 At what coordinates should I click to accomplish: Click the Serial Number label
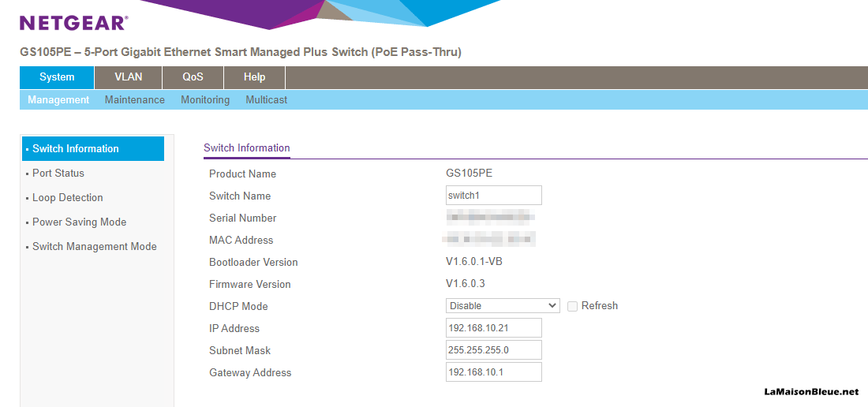(242, 218)
